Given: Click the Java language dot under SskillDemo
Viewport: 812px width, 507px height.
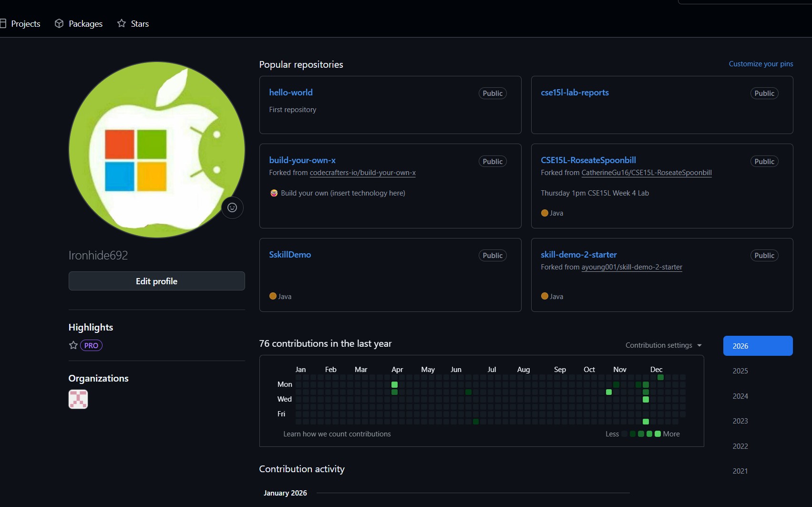Looking at the screenshot, I should 273,296.
